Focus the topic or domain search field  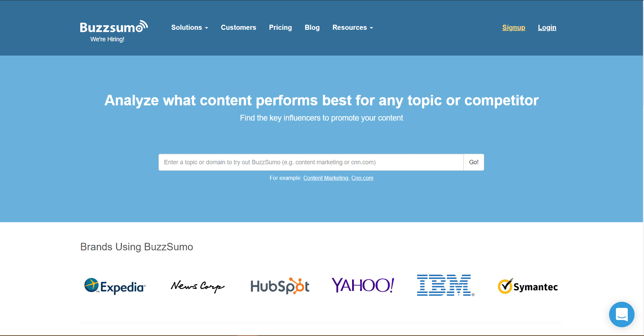311,162
